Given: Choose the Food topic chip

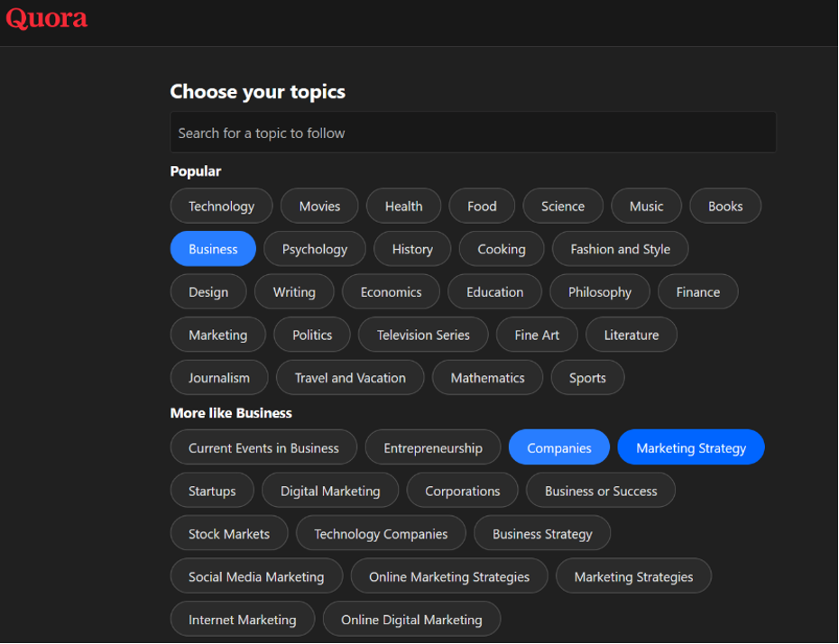Looking at the screenshot, I should (x=482, y=206).
